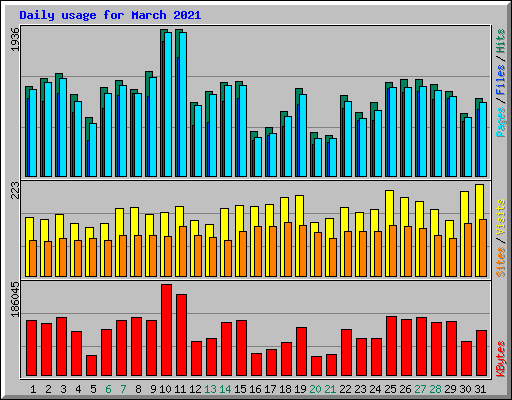512x400 pixels.
Task: Click weekend day 27 label
Action: click(420, 389)
